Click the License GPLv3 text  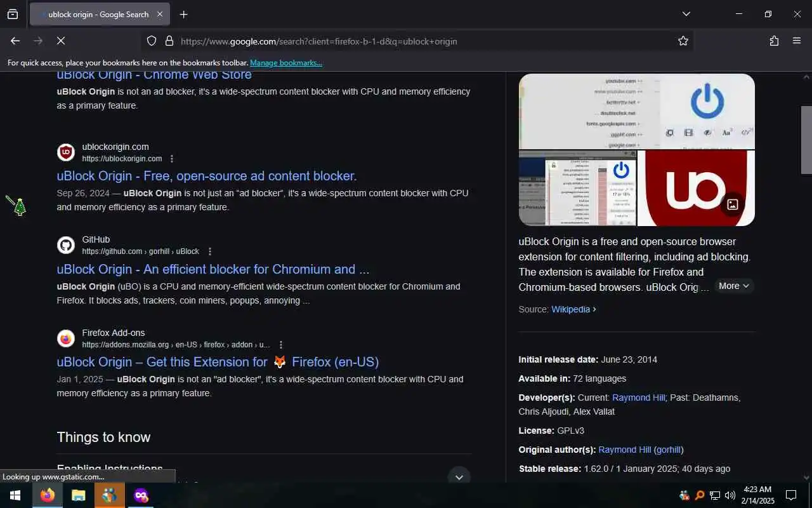pos(551,431)
